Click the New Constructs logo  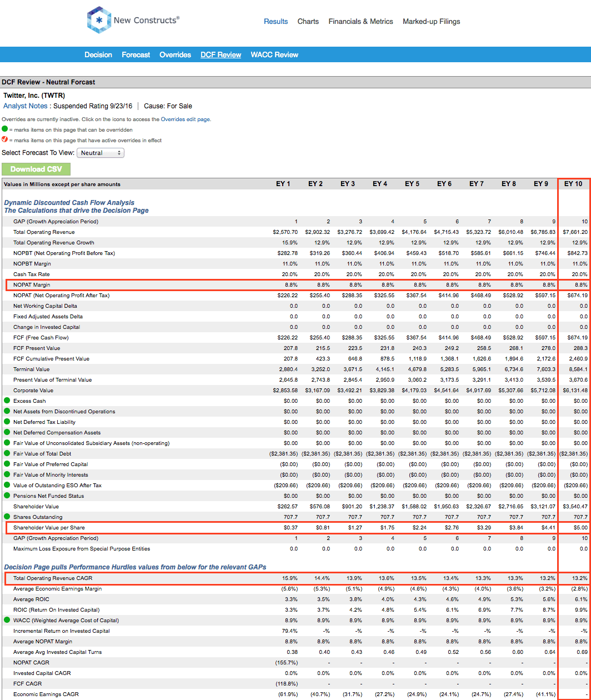point(133,21)
